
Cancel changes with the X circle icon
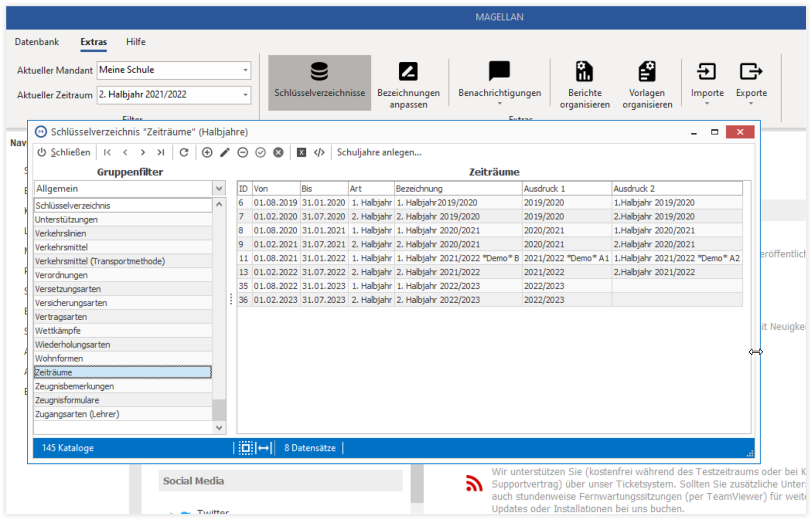click(278, 152)
